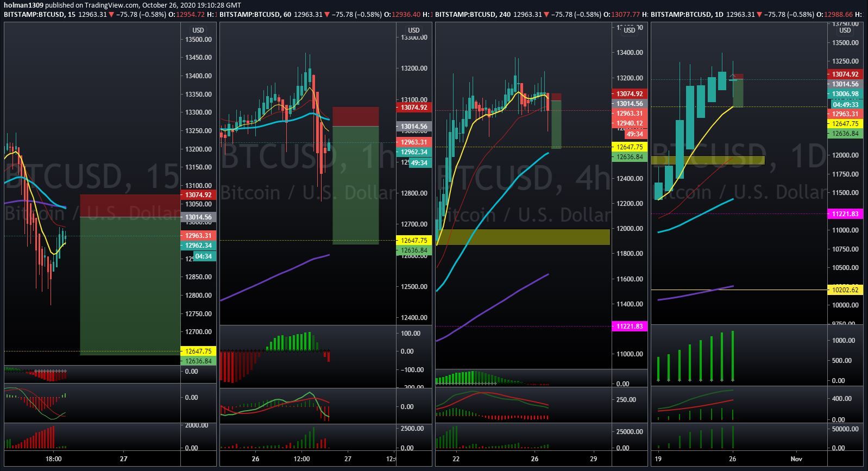Select the yellow support rectangle in the 1D panel
Viewport: 868px width, 471px height.
click(x=708, y=160)
